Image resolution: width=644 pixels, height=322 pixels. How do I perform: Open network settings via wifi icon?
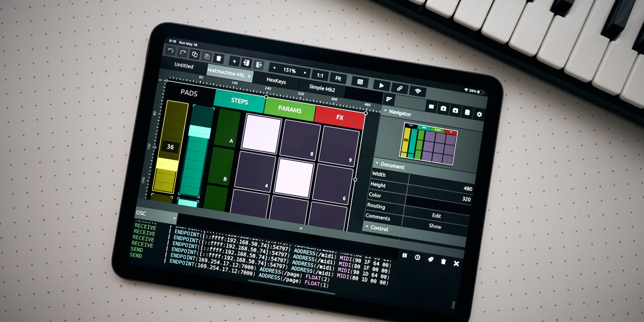(x=418, y=91)
